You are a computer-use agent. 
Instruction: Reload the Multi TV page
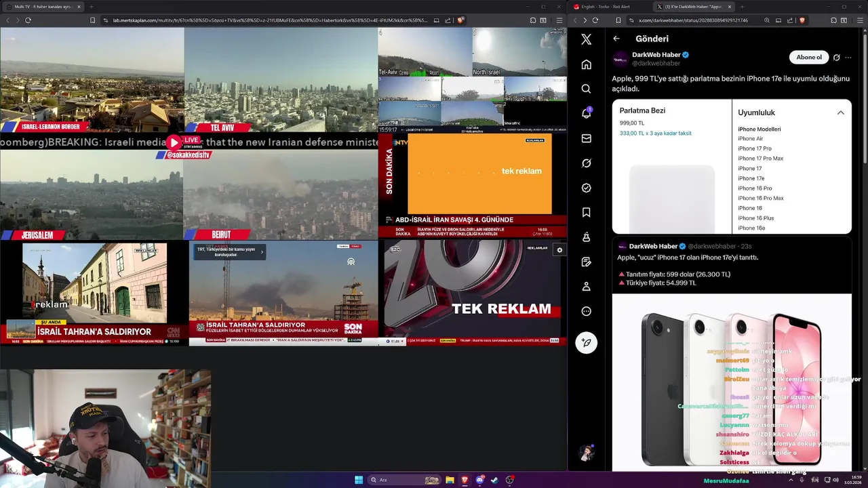point(28,20)
